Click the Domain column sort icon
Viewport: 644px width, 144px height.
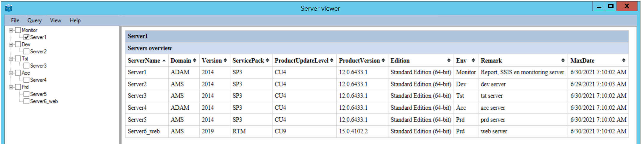195,60
